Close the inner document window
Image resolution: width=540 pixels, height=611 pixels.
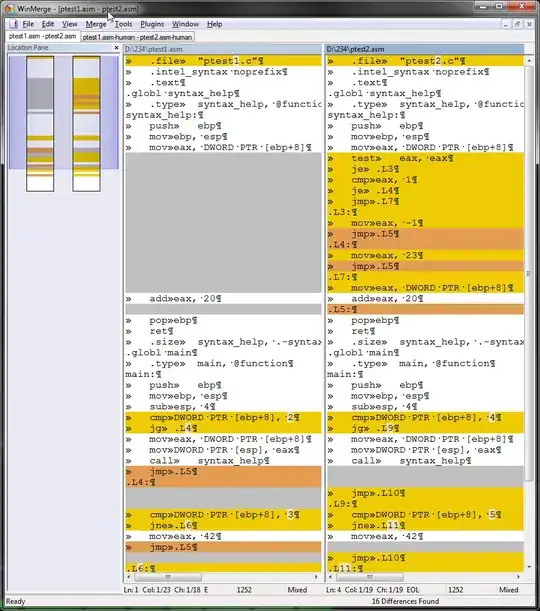[x=529, y=24]
